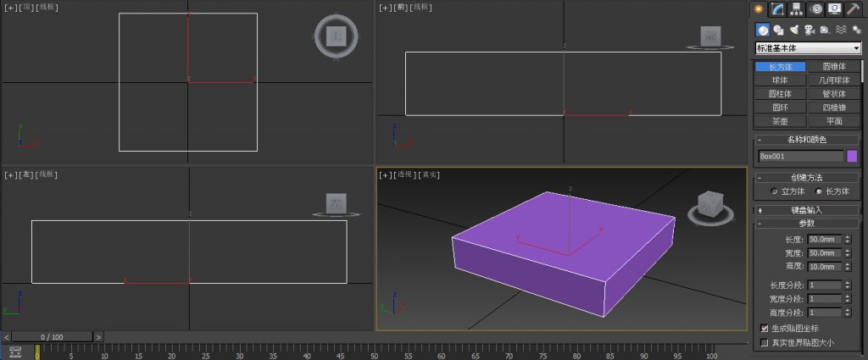Select the Geometry category icon
This screenshot has width=868, height=360.
pos(764,30)
